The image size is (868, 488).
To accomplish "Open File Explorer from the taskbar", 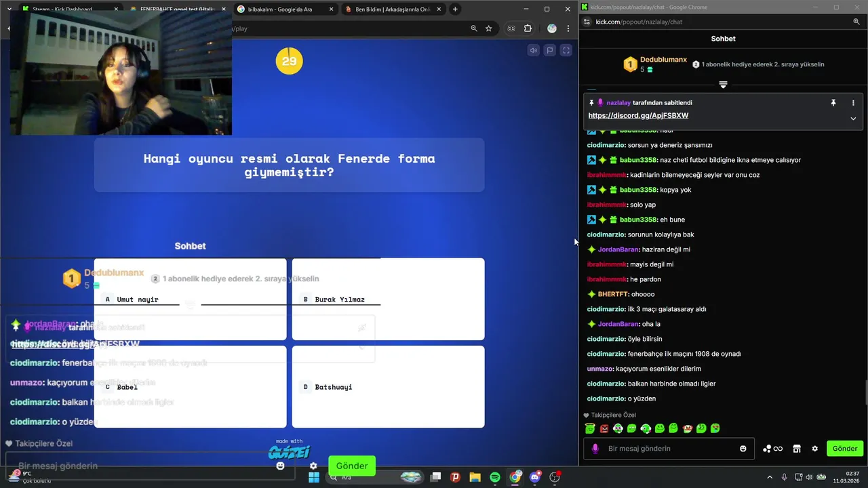I will tap(475, 477).
